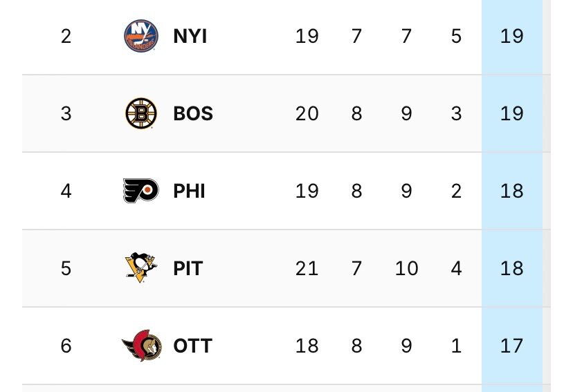Open the PHI team link
Screen dimensions: 573x392
pyautogui.click(x=189, y=191)
